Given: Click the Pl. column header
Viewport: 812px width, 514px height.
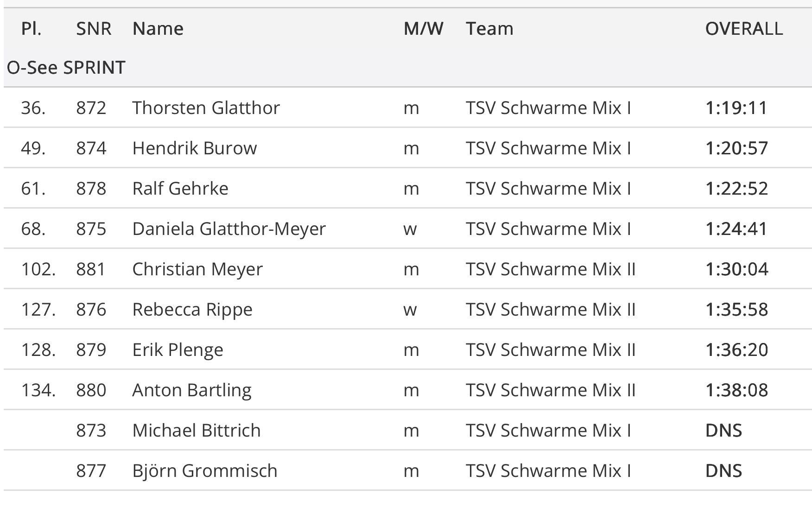Looking at the screenshot, I should [x=31, y=29].
